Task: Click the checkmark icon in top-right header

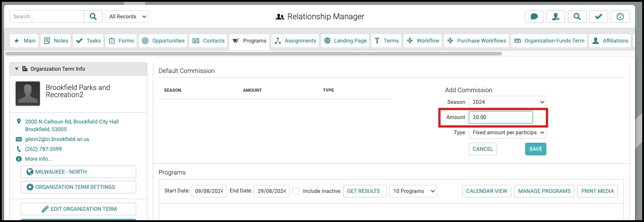Action: tap(599, 17)
